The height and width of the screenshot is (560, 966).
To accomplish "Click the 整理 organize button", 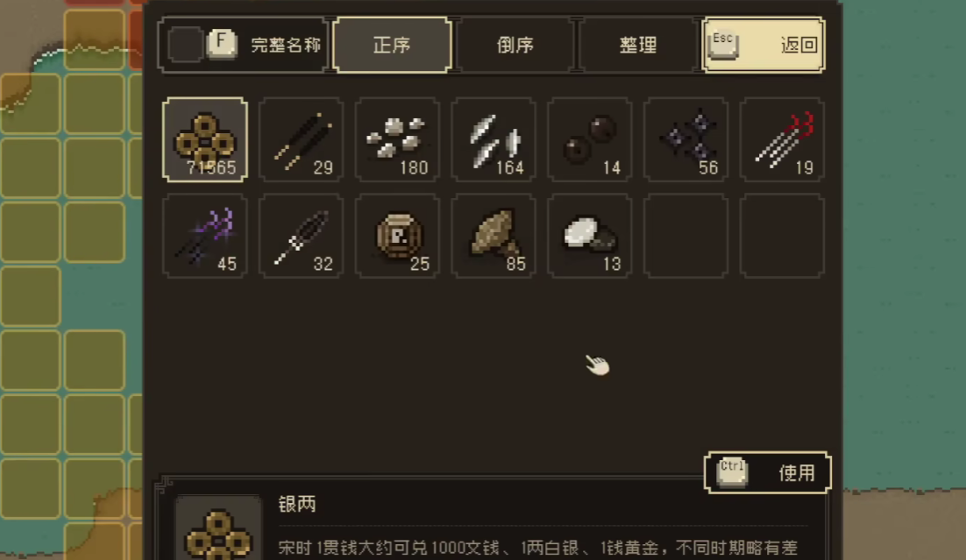I will (x=638, y=45).
